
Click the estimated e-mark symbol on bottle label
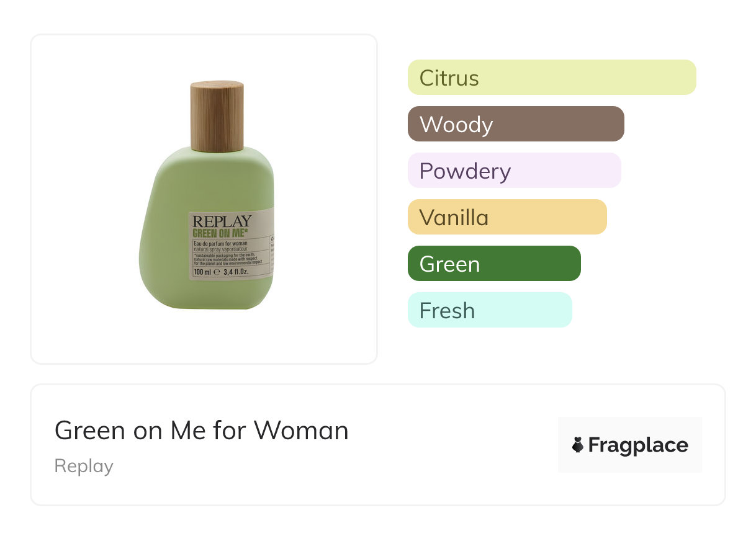click(217, 272)
